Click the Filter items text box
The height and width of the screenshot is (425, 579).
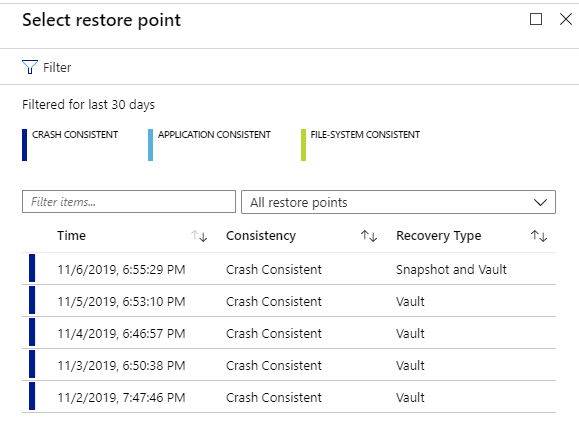[129, 202]
